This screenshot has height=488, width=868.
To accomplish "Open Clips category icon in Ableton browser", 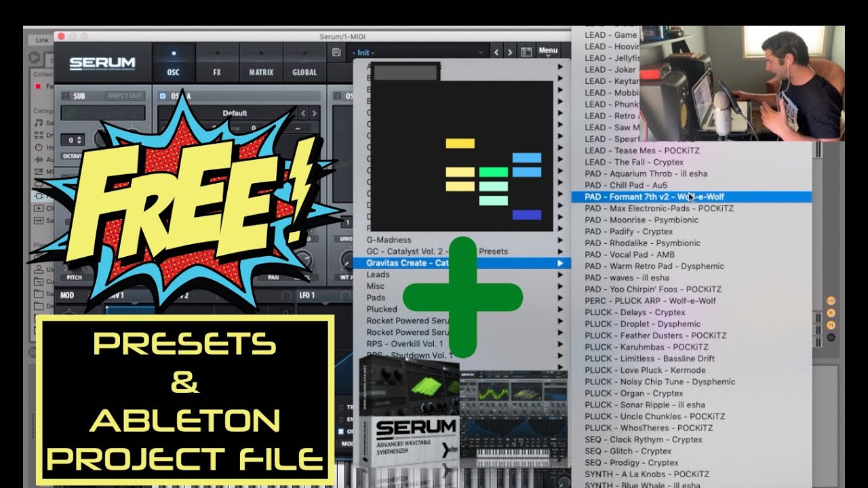I will point(37,209).
